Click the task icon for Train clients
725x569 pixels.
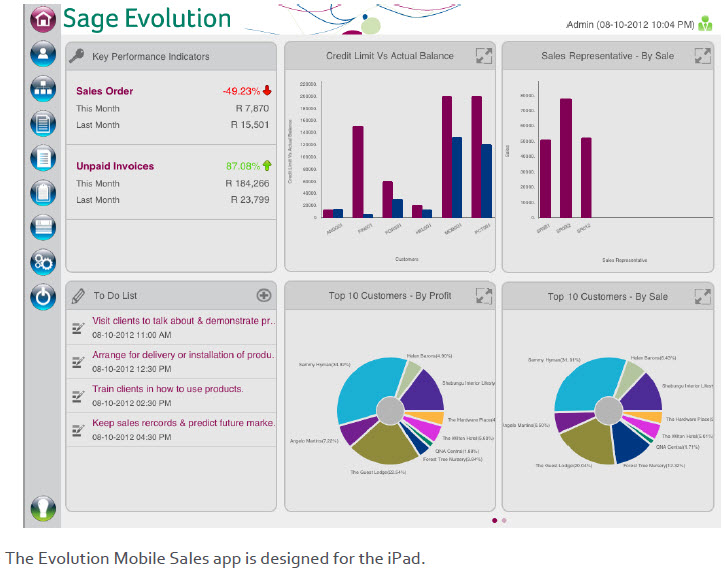78,396
